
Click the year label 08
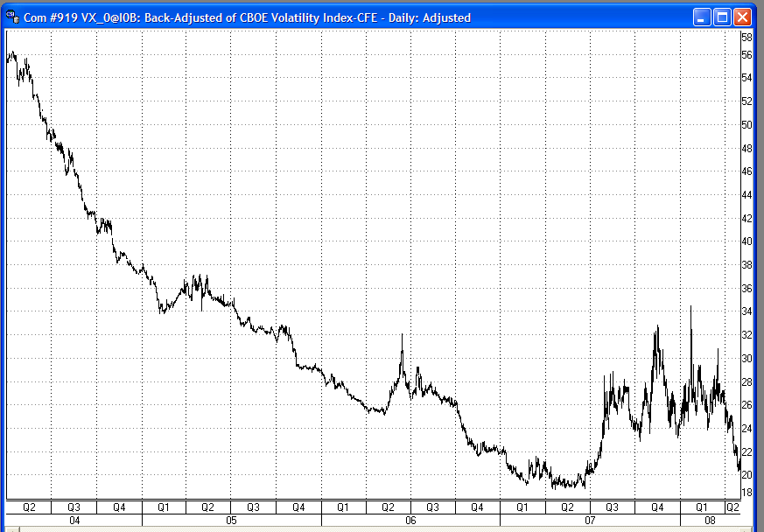click(710, 520)
